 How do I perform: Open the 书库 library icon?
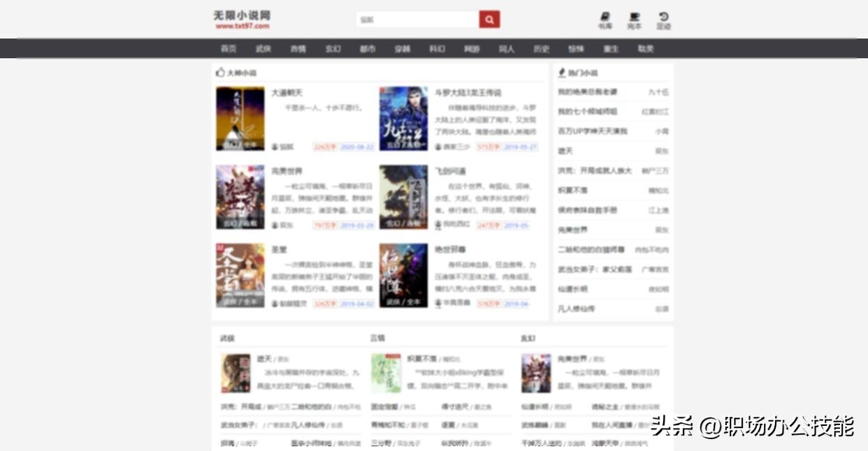tap(605, 17)
